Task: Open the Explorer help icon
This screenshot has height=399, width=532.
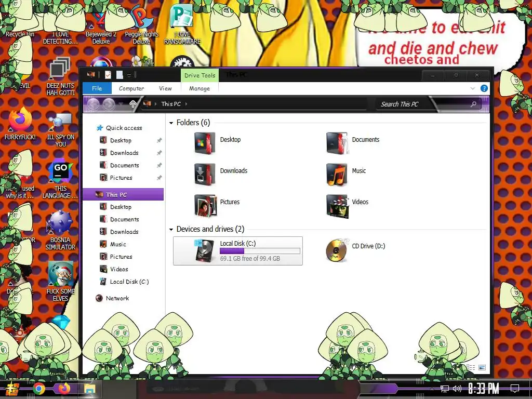Action: point(484,88)
